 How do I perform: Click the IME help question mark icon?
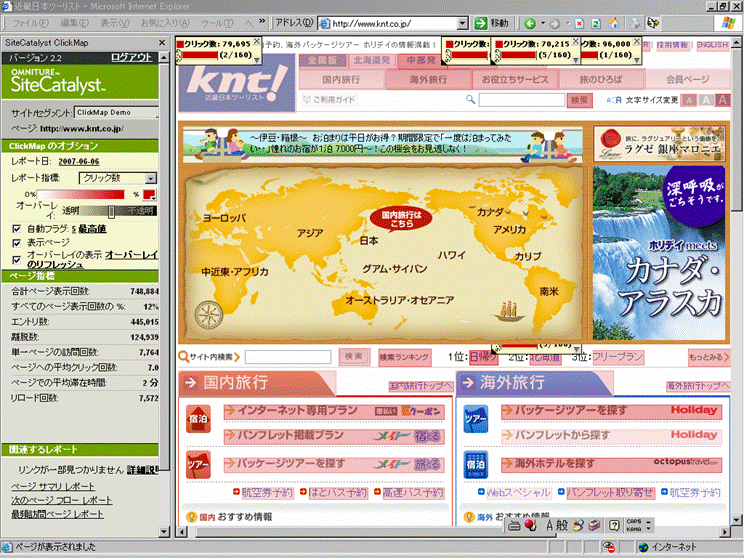pyautogui.click(x=612, y=525)
